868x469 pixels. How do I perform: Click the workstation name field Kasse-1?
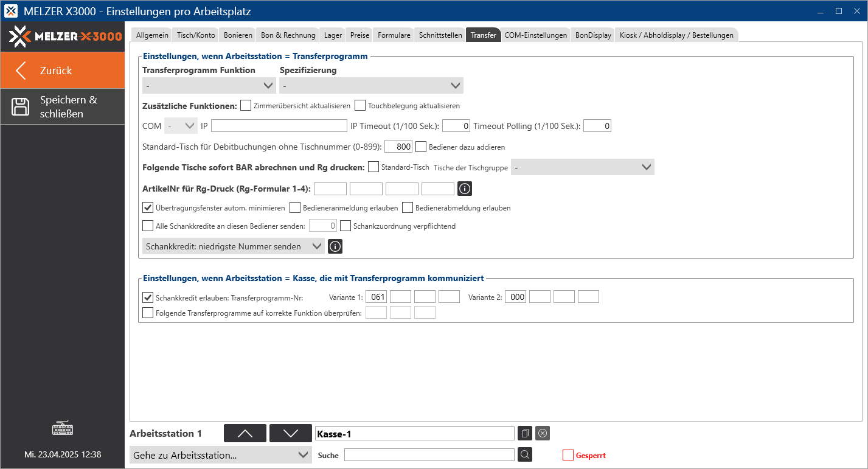pos(415,434)
